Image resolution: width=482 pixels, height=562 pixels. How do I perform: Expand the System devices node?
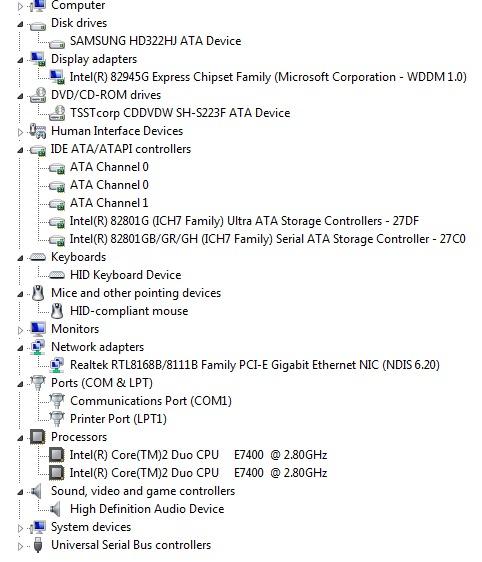[x=20, y=528]
